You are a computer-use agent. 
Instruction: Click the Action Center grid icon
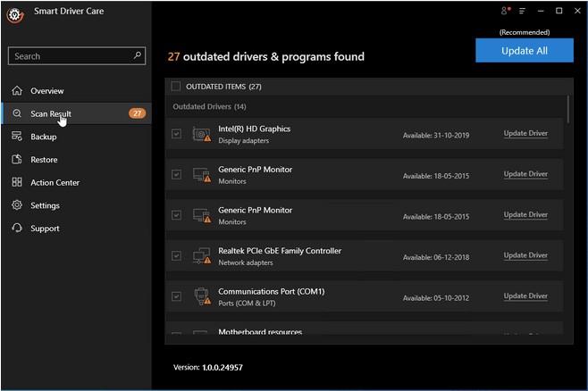point(17,182)
